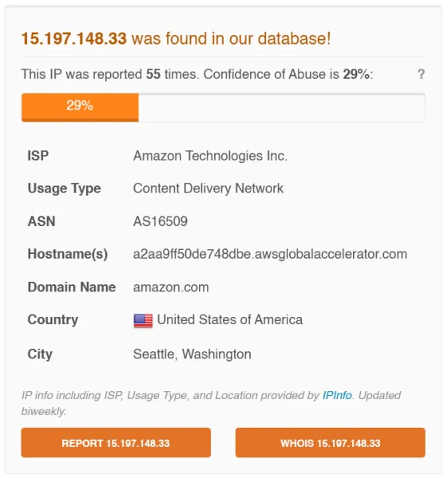Click the AS16509 ASN value

pos(161,221)
